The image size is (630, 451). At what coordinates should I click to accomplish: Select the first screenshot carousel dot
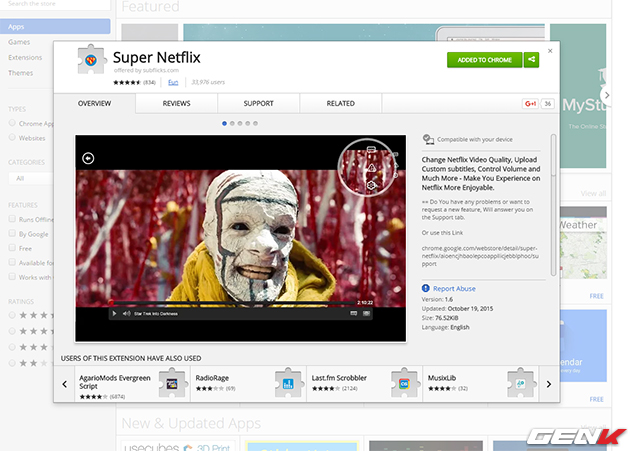(x=224, y=123)
